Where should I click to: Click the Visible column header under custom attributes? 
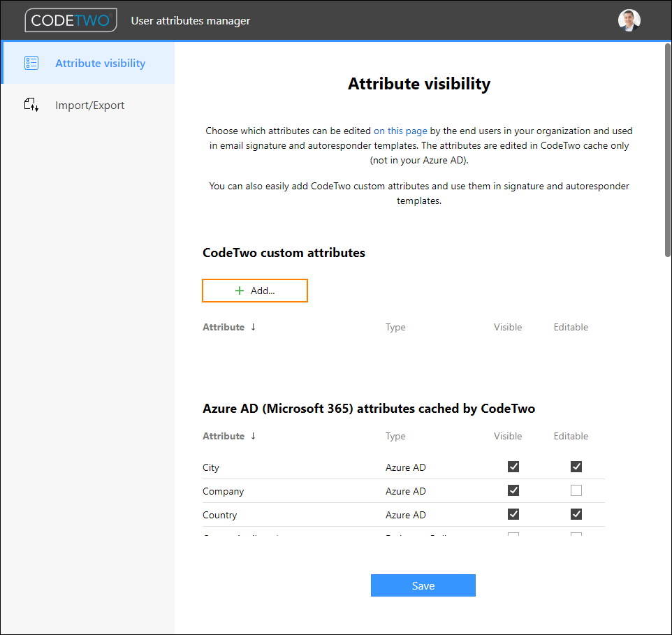(508, 327)
